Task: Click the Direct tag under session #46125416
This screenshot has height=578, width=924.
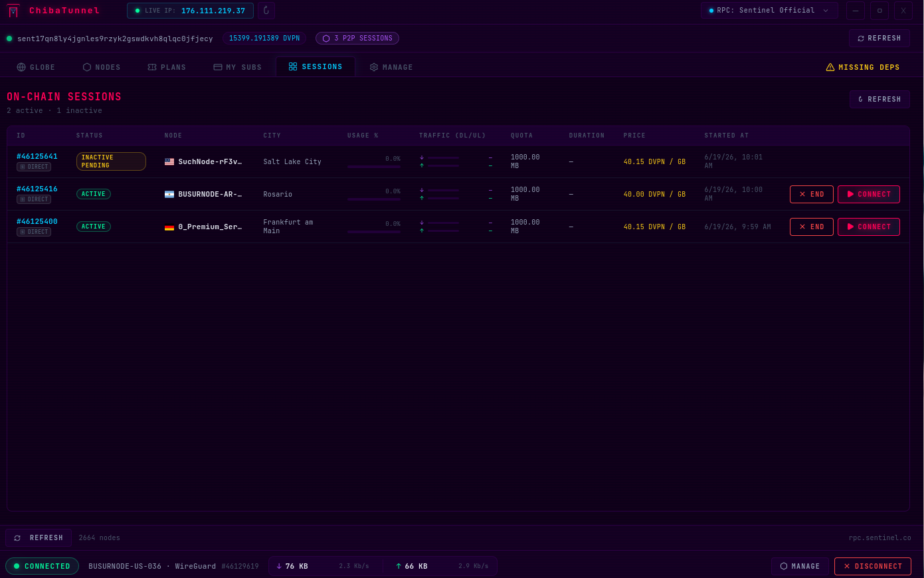Action: click(x=34, y=199)
